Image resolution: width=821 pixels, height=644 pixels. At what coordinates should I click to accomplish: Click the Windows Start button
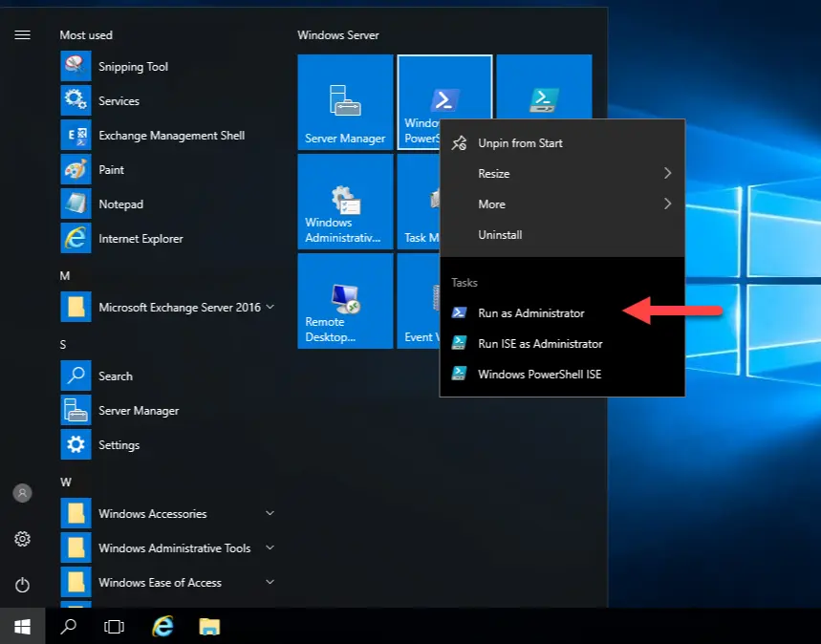pyautogui.click(x=22, y=627)
